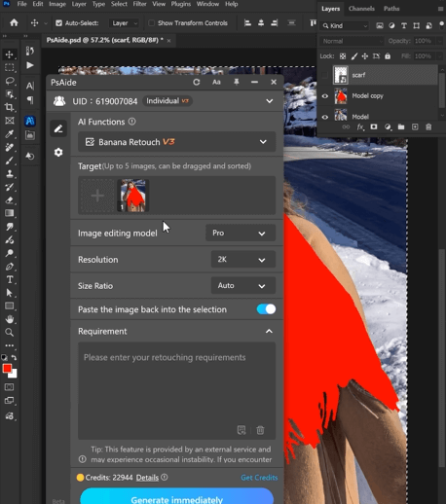Viewport: 446px width, 504px height.
Task: Delete layer with Layers panel trash icon
Action: (x=428, y=126)
